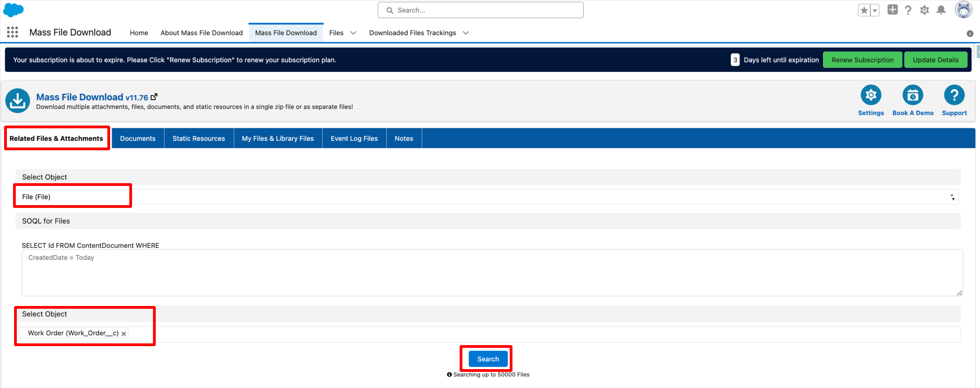Expand Downloaded Files Trackings chevron
980x388 pixels.
pos(466,33)
